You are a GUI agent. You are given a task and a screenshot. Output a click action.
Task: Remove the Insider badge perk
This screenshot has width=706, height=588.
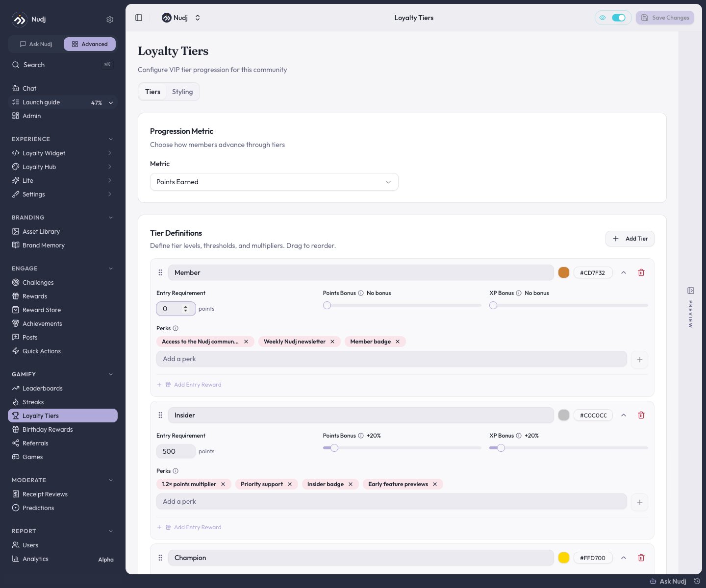point(351,484)
